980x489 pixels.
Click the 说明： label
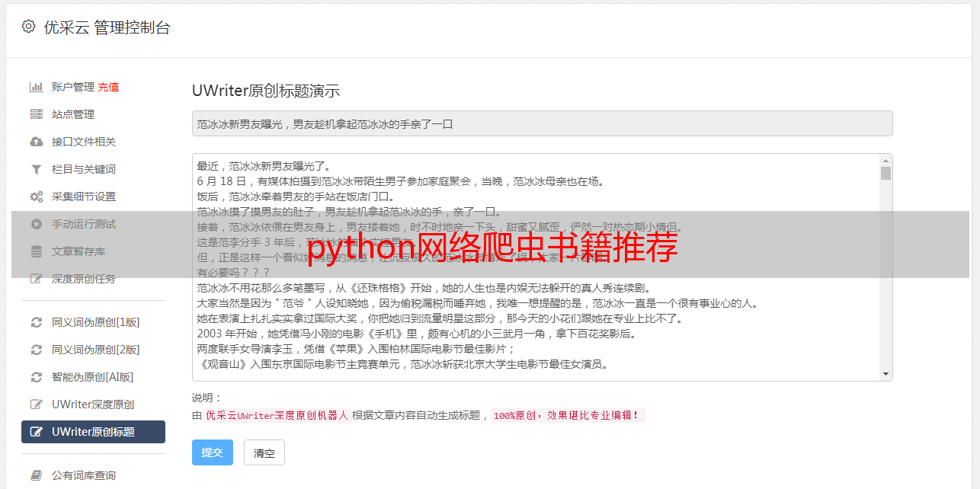(207, 398)
